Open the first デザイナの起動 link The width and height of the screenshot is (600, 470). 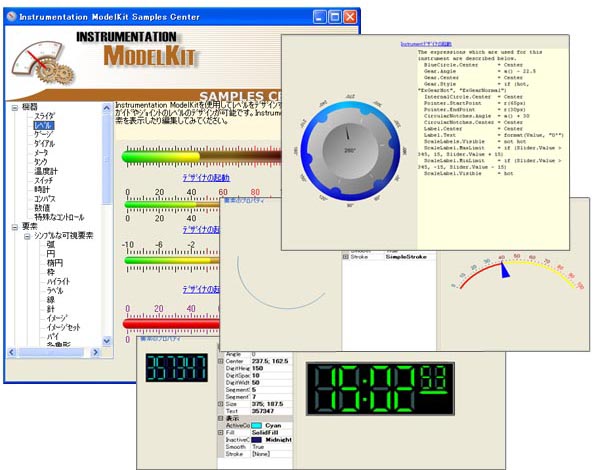click(206, 178)
